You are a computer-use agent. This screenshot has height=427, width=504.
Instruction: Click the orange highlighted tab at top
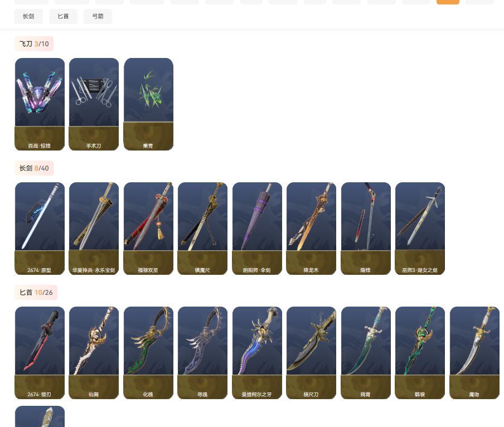click(x=448, y=2)
